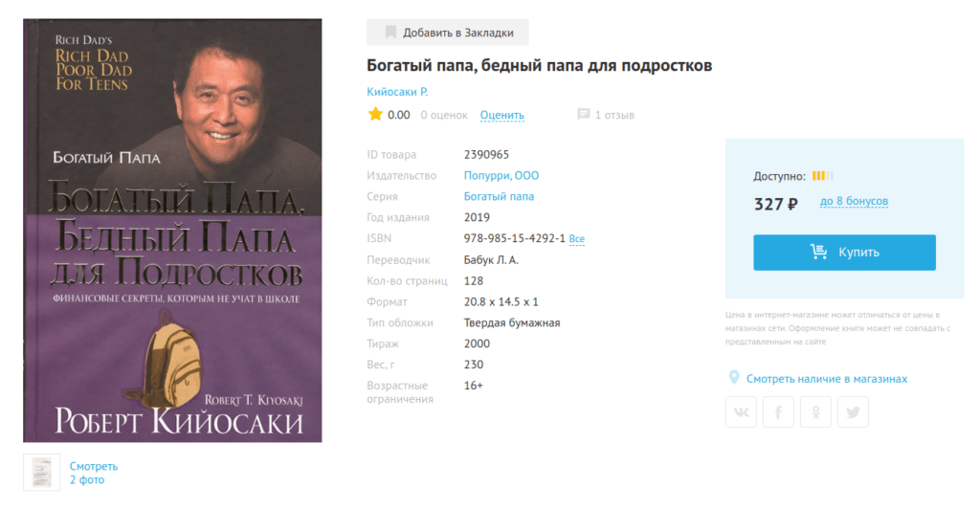Open the publisher link 'Попурри, ООО'

[x=501, y=176]
